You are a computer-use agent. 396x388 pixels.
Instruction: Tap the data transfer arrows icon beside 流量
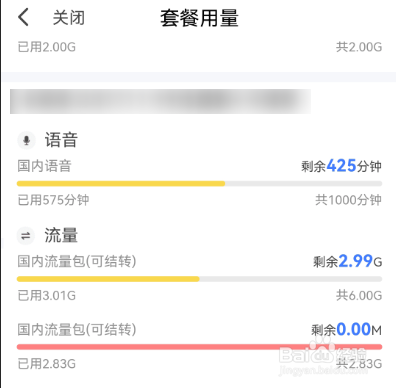click(26, 236)
